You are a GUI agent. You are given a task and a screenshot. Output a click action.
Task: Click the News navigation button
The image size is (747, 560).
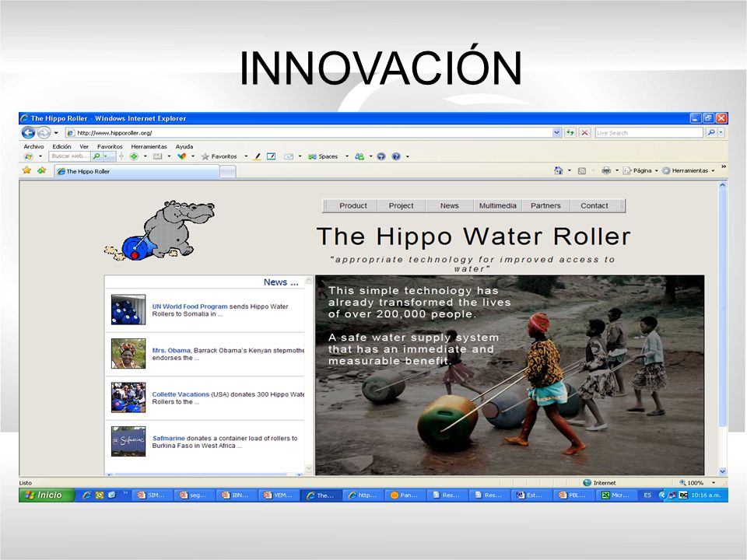click(449, 205)
